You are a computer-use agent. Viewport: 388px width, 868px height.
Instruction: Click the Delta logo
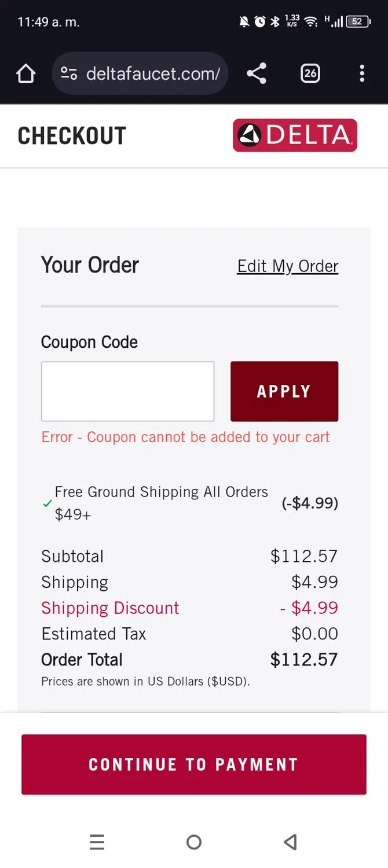pos(295,135)
